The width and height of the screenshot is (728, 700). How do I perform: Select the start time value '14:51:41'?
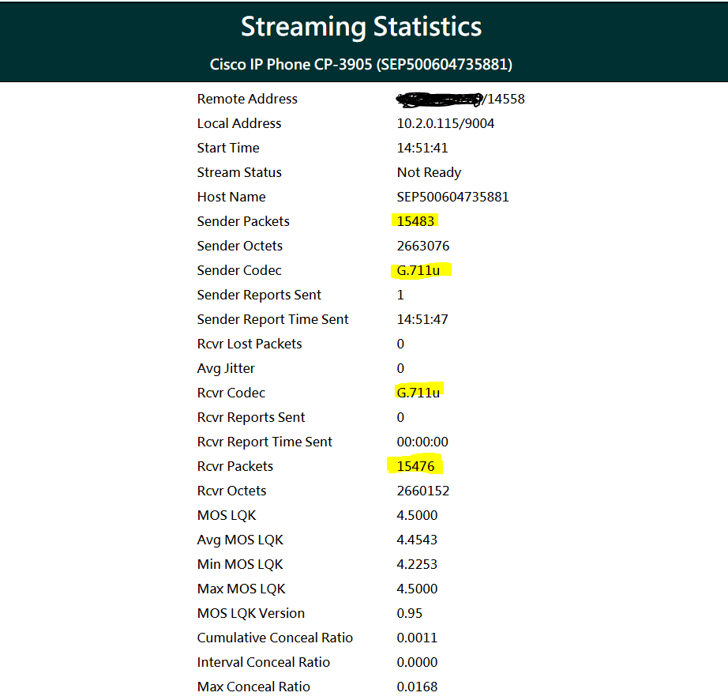tap(422, 149)
